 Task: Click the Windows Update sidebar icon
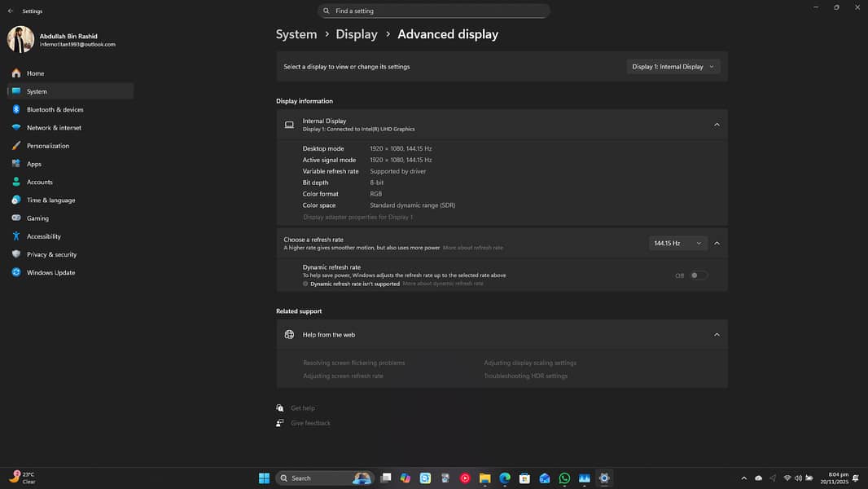pos(16,272)
